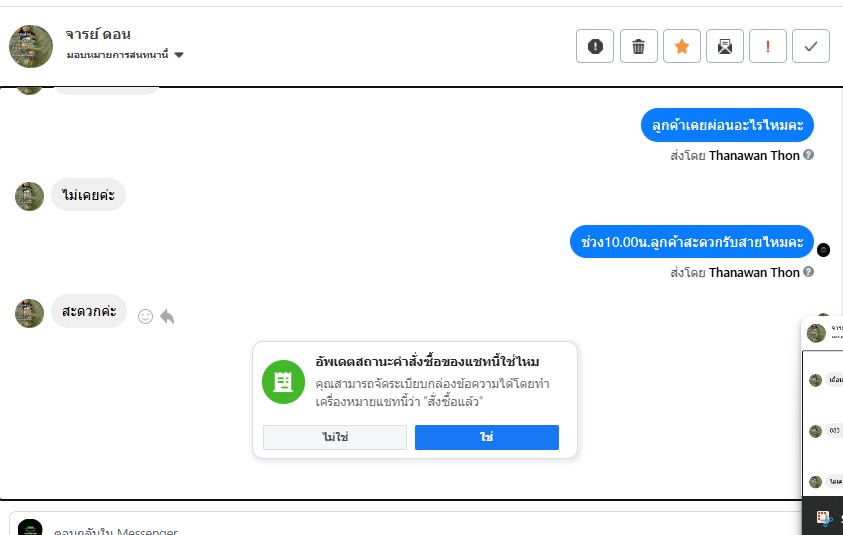Mark conversation unread with envelope icon
Image resolution: width=843 pixels, height=535 pixels.
pyautogui.click(x=725, y=46)
